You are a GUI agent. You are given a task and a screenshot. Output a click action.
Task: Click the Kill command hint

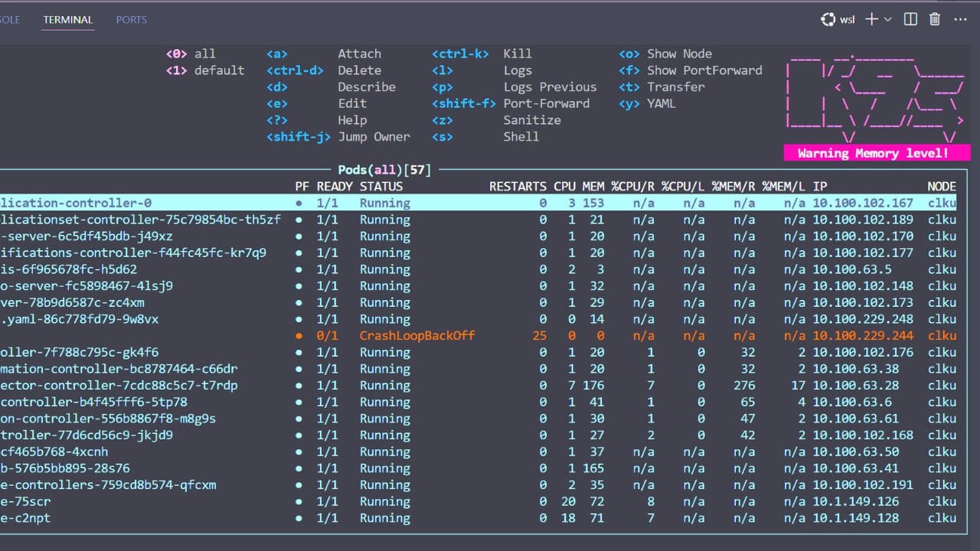click(x=518, y=54)
